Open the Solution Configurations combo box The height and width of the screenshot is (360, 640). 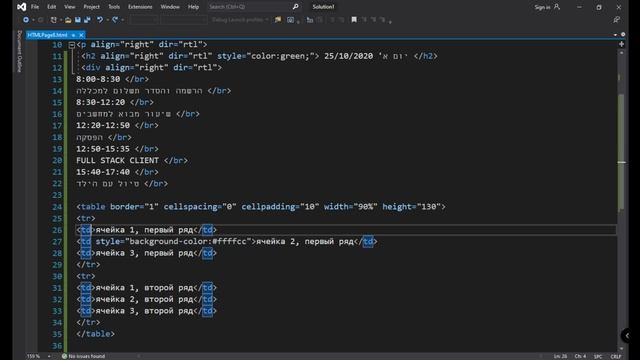[x=144, y=20]
